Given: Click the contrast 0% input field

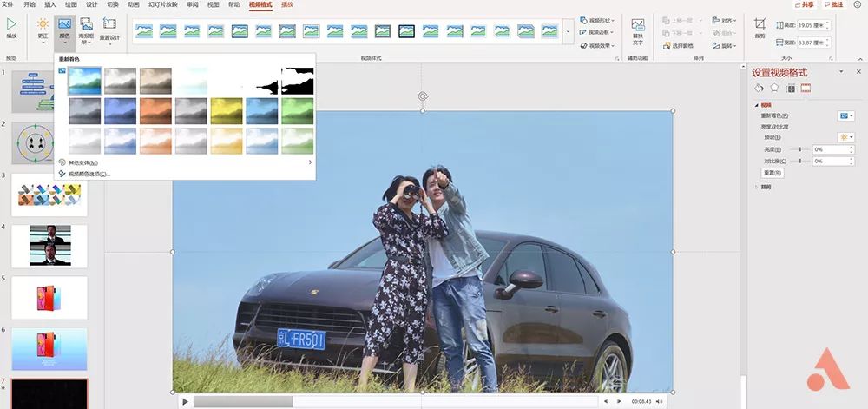Looking at the screenshot, I should 831,161.
